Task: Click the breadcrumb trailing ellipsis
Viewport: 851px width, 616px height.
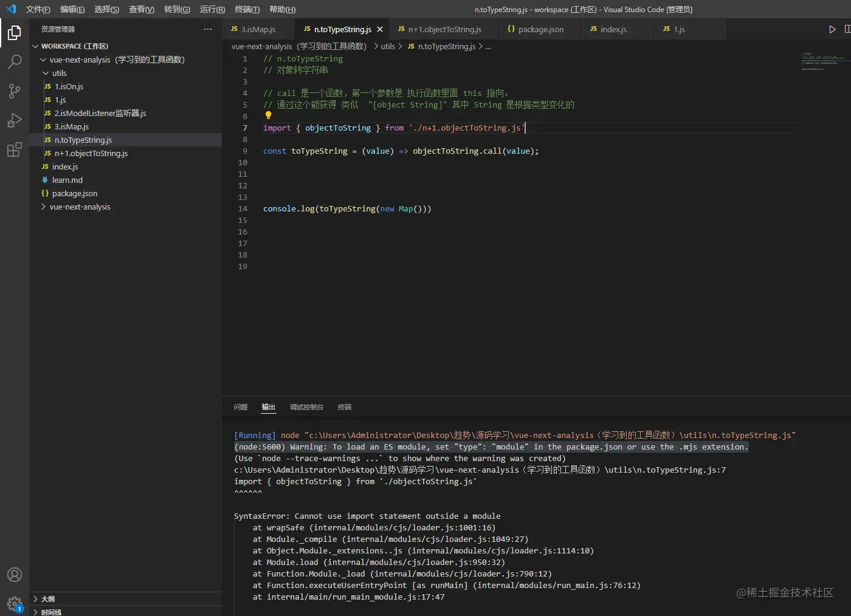Action: 488,47
